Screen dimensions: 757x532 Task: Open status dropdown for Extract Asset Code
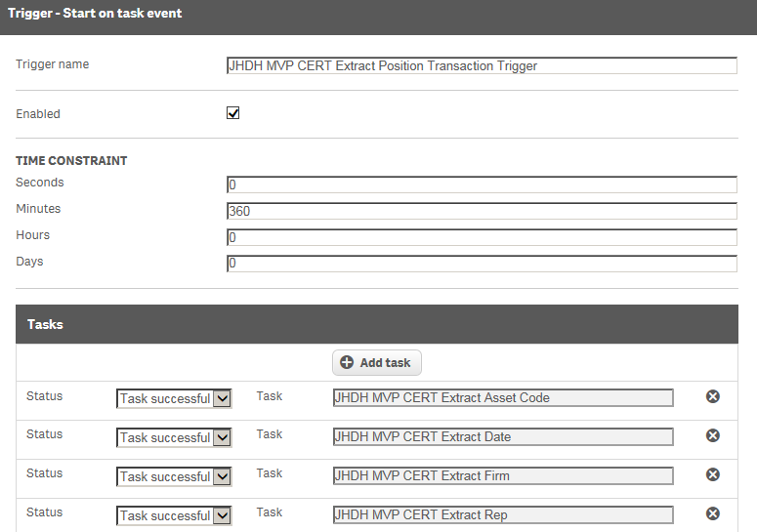(174, 398)
